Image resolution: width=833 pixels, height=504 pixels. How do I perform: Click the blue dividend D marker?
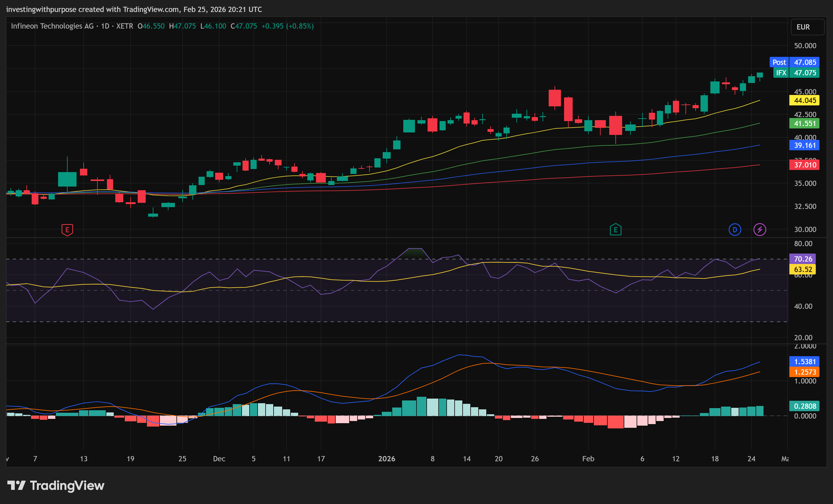735,230
